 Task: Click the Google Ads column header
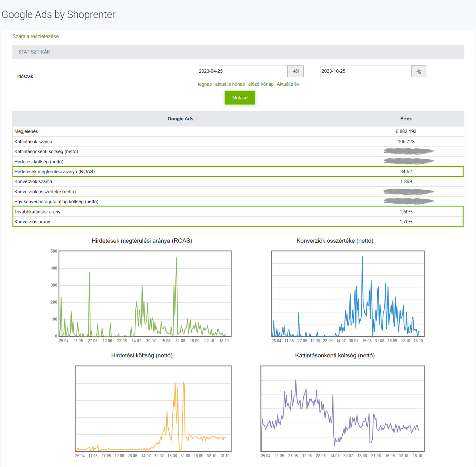(180, 119)
